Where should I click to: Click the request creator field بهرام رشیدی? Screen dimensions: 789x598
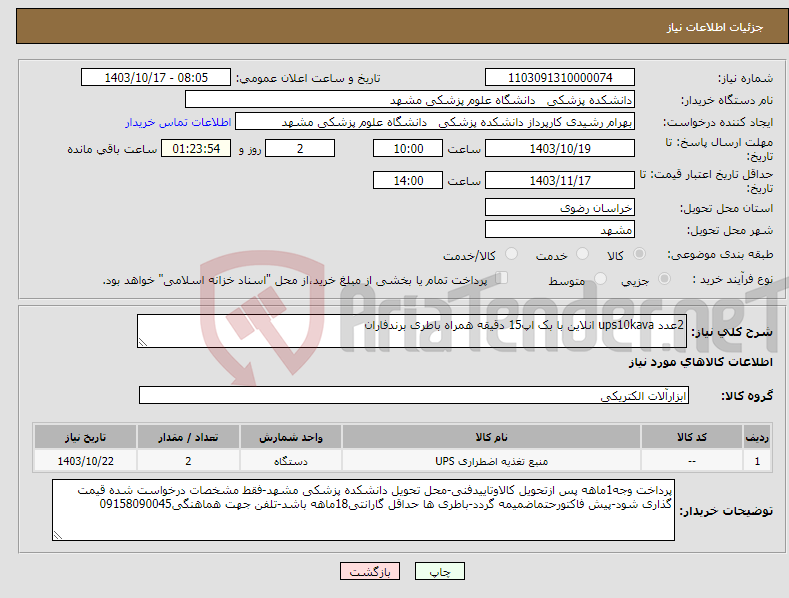[x=435, y=122]
